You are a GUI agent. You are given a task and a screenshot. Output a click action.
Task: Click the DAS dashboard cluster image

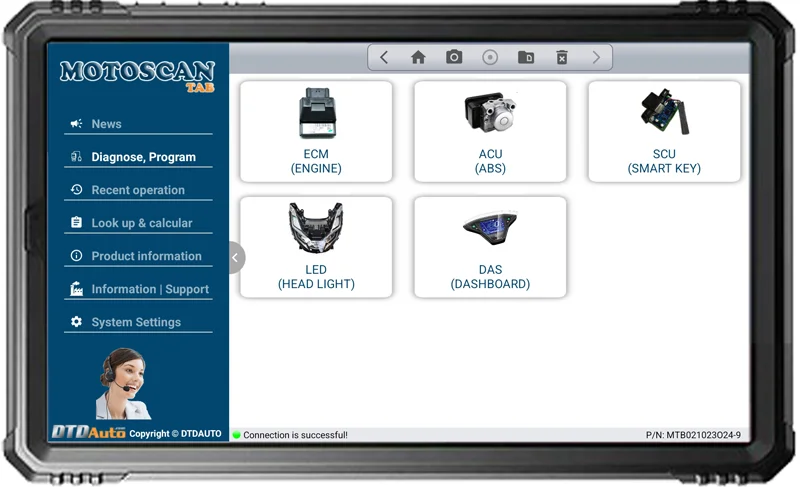(x=490, y=228)
